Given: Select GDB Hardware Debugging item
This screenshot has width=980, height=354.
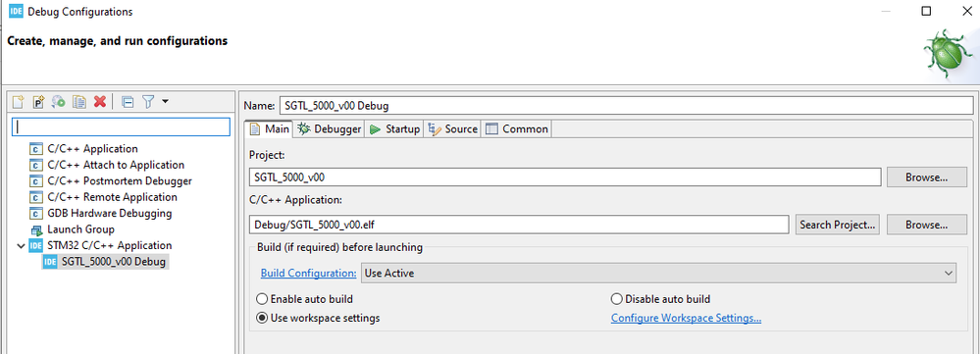Looking at the screenshot, I should pyautogui.click(x=109, y=213).
